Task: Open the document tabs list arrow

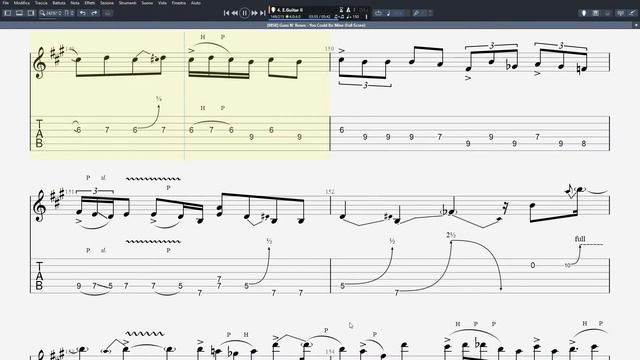Action: pyautogui.click(x=636, y=25)
